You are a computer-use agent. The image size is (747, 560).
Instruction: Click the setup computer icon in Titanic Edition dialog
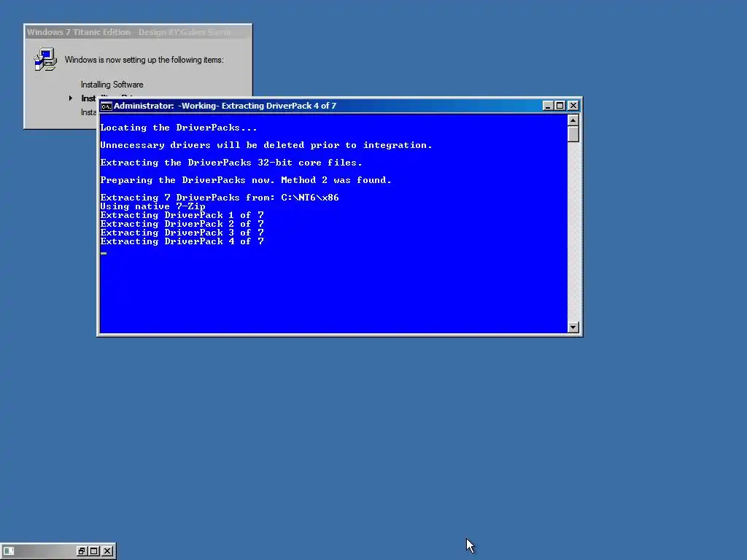coord(45,60)
